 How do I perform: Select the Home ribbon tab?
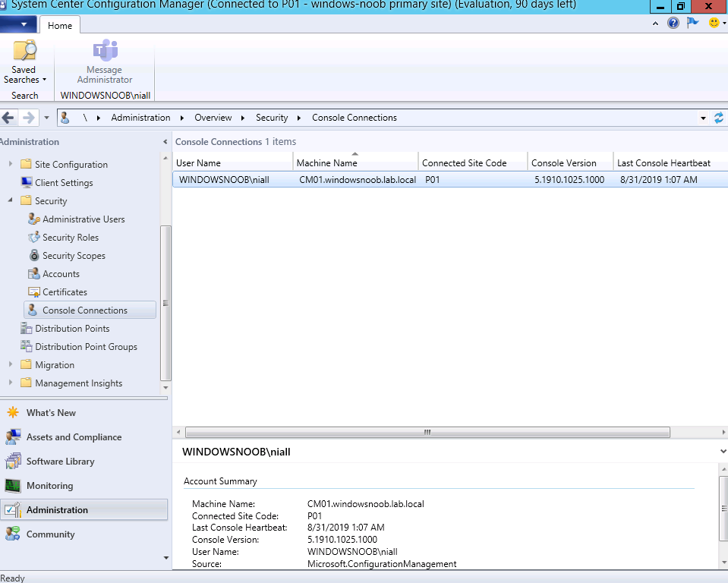(60, 26)
